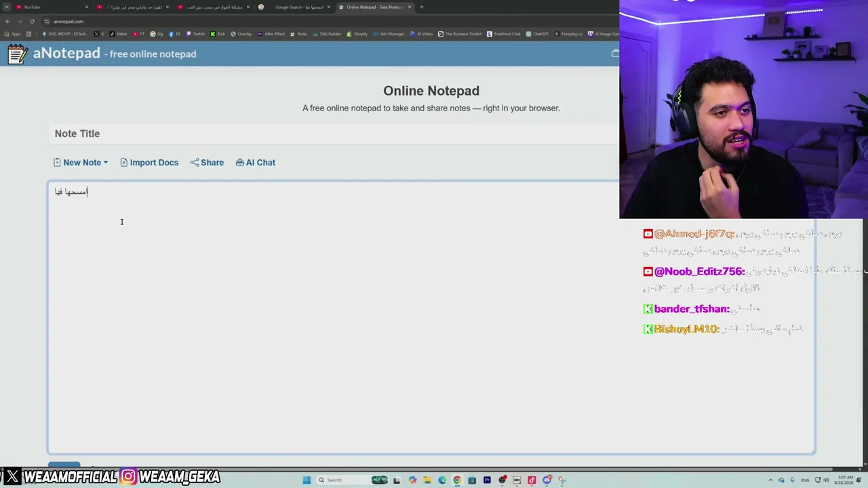Open Google Chrome from the taskbar
Screen dimensions: 868x488
[457, 480]
